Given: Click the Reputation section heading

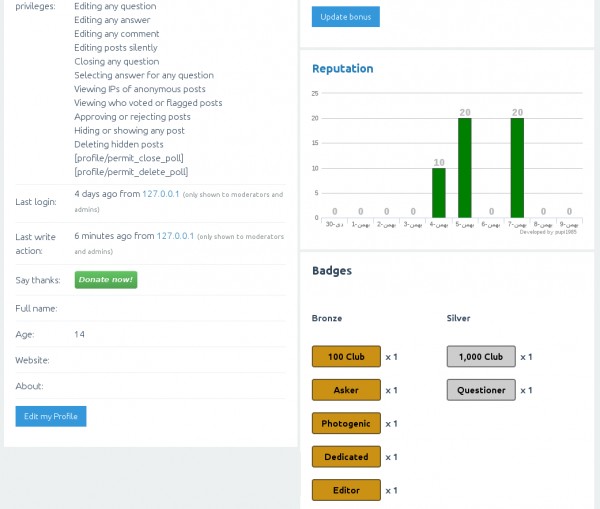Looking at the screenshot, I should [x=343, y=69].
